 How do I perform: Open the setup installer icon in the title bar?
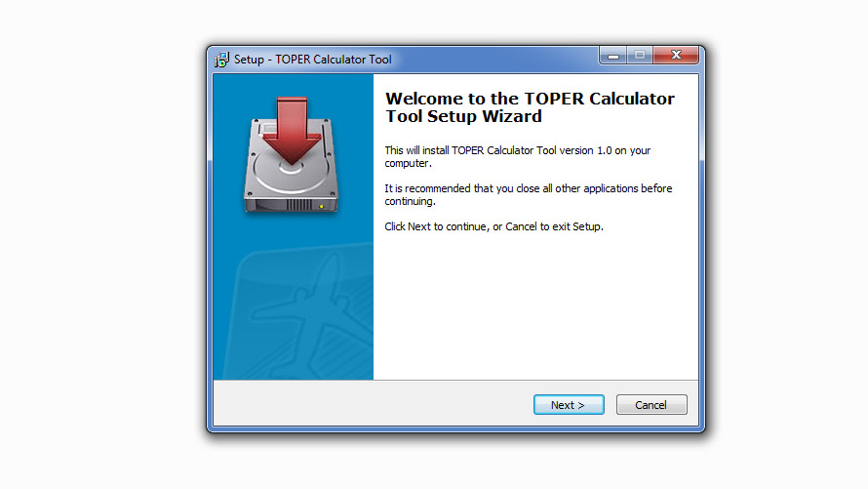[221, 60]
